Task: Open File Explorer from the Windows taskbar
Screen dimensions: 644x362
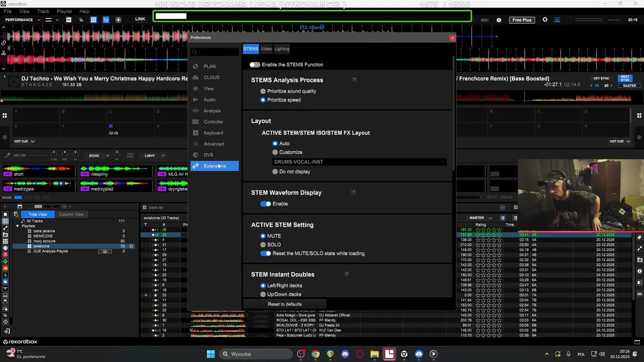Action: click(374, 354)
